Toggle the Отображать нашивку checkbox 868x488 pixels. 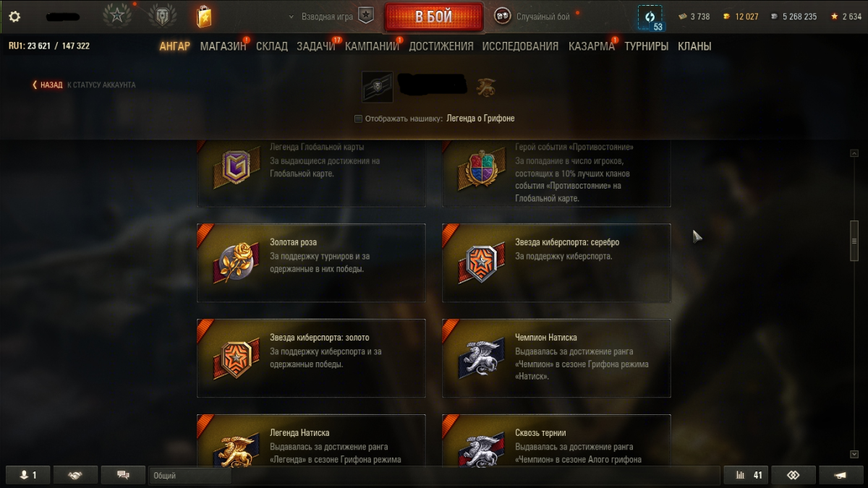coord(358,119)
